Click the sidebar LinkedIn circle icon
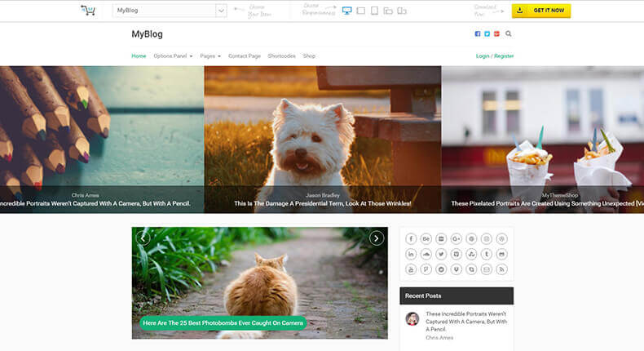 (x=411, y=255)
